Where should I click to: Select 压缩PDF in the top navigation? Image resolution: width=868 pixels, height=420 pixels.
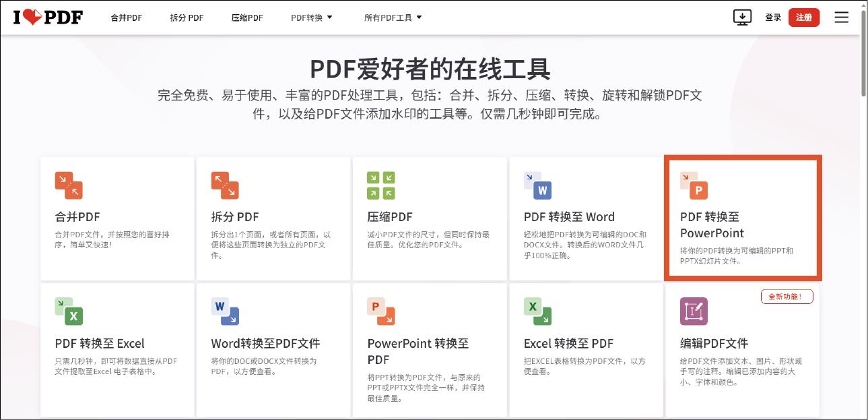(x=247, y=18)
